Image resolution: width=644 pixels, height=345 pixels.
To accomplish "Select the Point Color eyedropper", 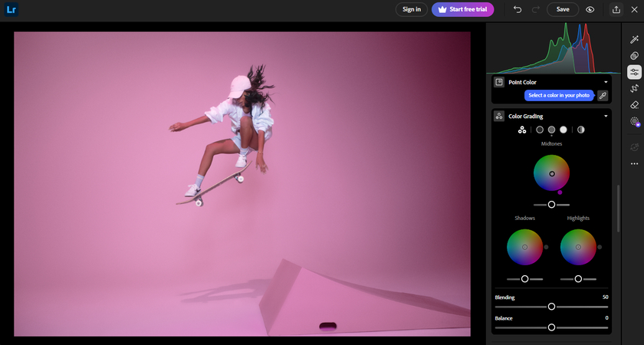I will point(603,95).
